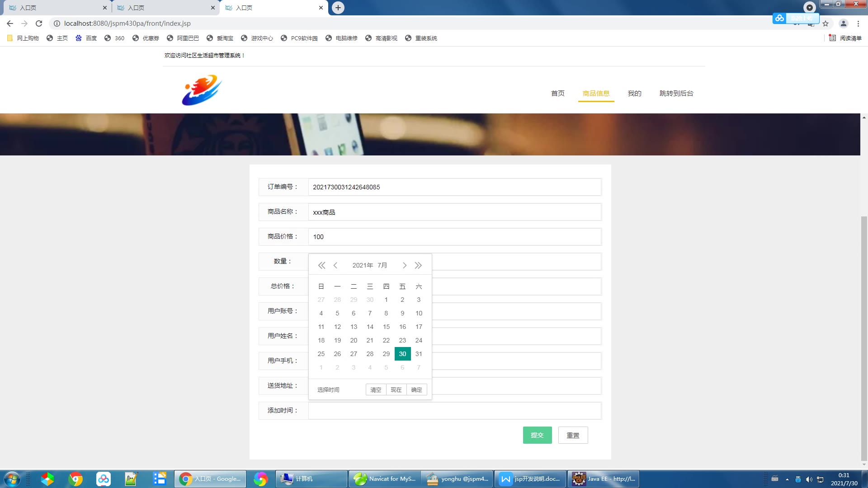Viewport: 868px width, 488px height.
Task: Open new browser tab with plus icon
Action: [x=338, y=8]
